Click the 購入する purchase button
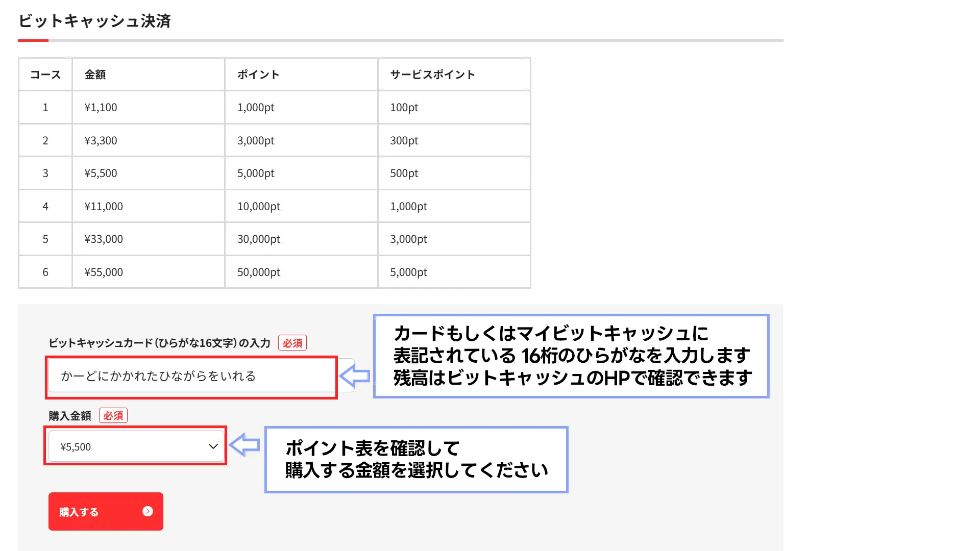The image size is (980, 551). 106,511
